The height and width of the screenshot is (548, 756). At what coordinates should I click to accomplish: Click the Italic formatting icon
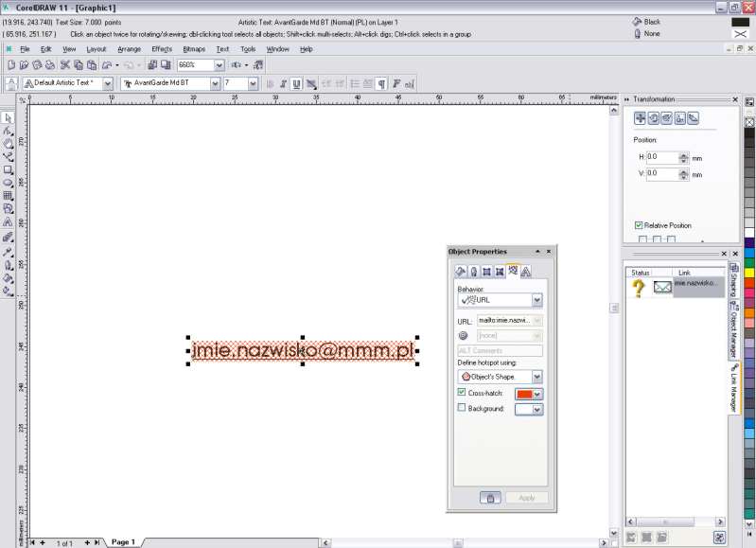[x=284, y=83]
